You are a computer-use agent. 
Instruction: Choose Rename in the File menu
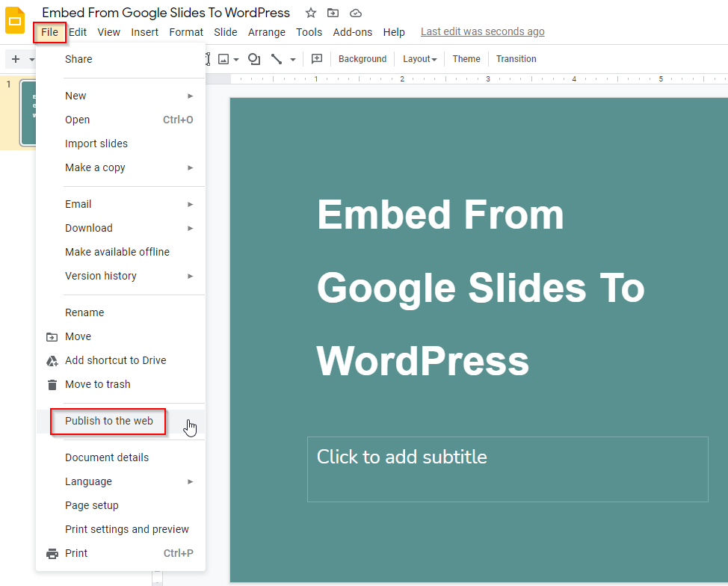(121, 312)
